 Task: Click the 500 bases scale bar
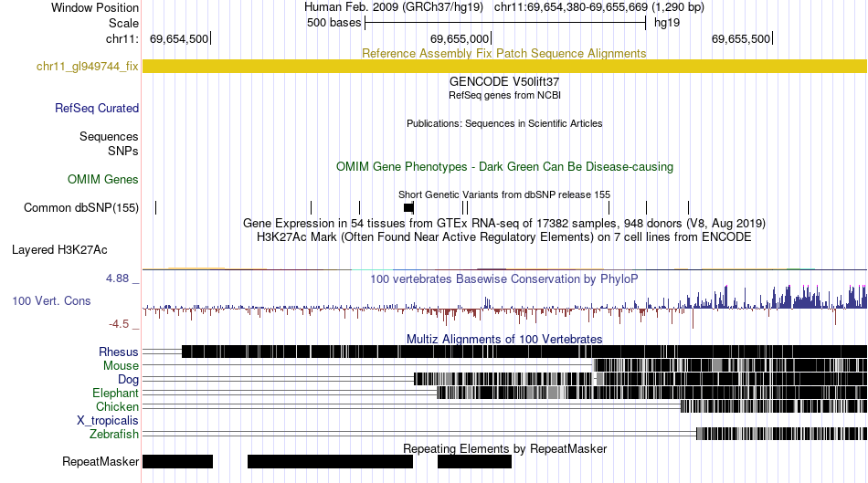(x=505, y=23)
